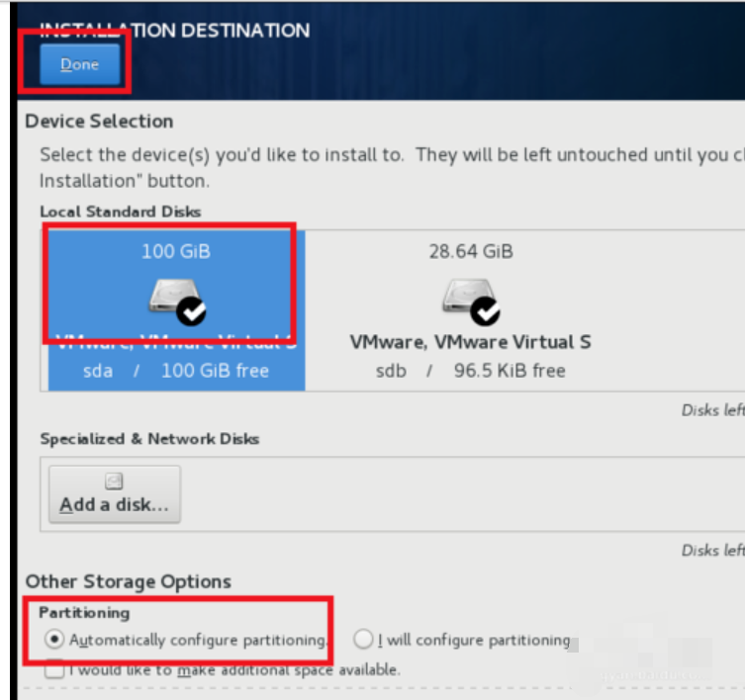This screenshot has width=745, height=700.
Task: Choose 'Automatically configure partitioning' radio button
Action: [x=53, y=640]
